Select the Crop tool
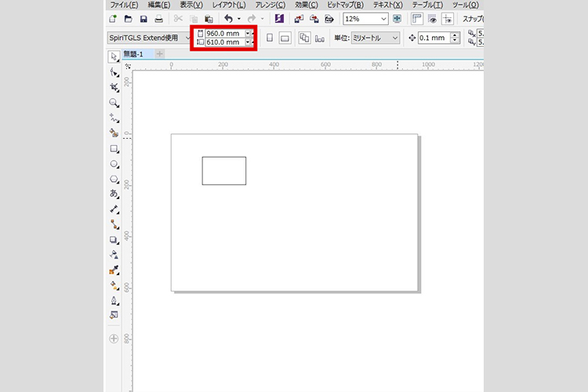 [114, 87]
